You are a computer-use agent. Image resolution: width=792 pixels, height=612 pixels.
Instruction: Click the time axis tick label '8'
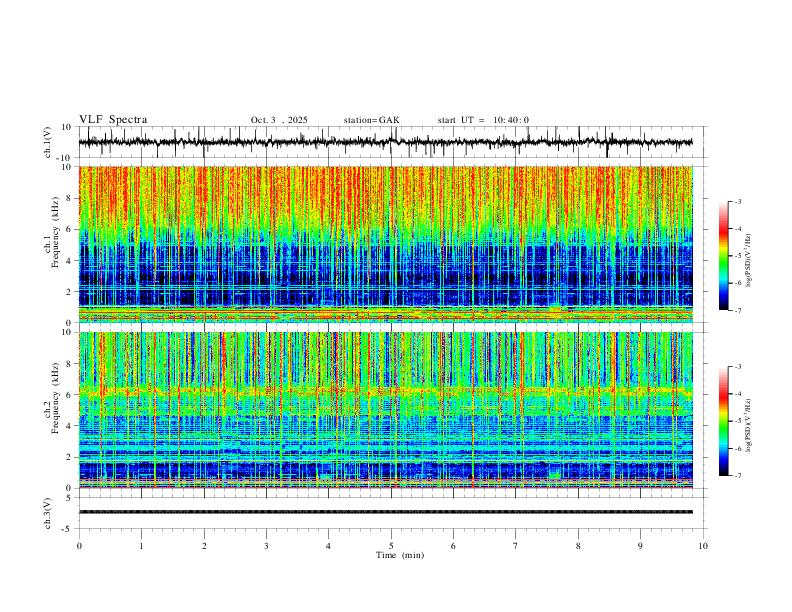click(578, 546)
